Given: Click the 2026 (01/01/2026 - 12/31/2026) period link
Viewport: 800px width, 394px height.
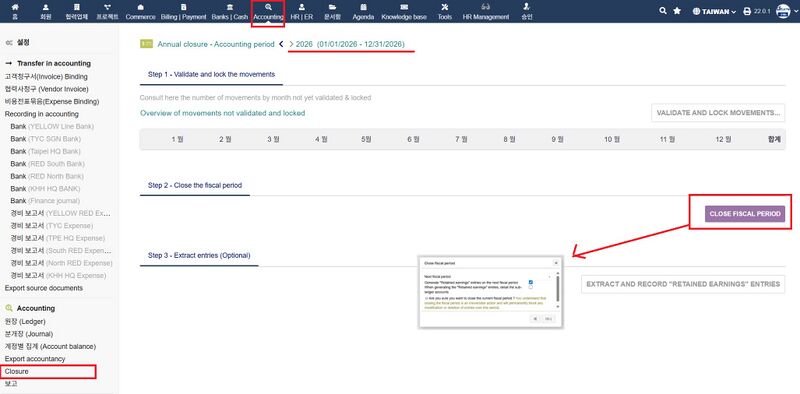Looking at the screenshot, I should (351, 44).
